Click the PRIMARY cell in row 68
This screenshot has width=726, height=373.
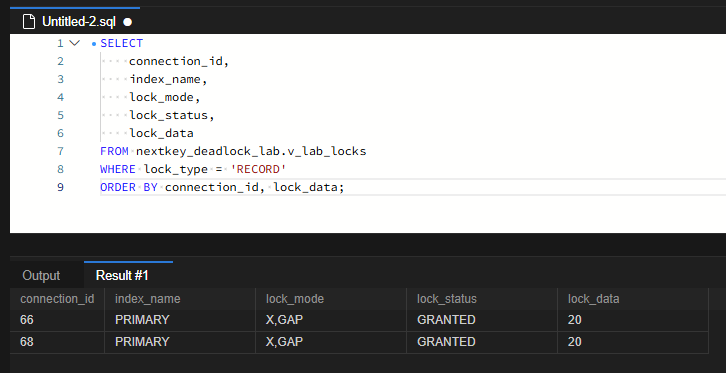click(x=180, y=342)
